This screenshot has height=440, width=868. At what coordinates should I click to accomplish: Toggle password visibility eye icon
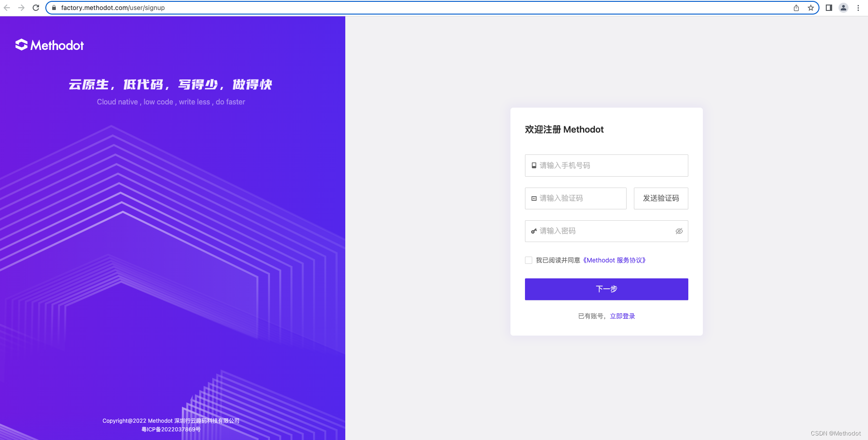(x=679, y=231)
